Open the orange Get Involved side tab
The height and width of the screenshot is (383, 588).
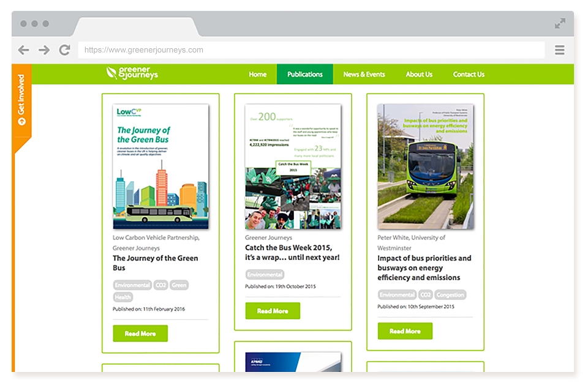(x=21, y=100)
